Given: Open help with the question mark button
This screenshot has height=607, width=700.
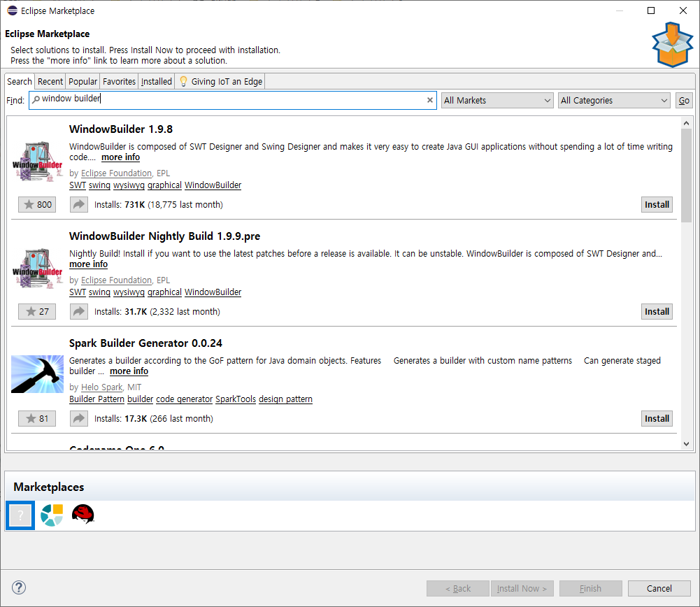Looking at the screenshot, I should click(19, 587).
